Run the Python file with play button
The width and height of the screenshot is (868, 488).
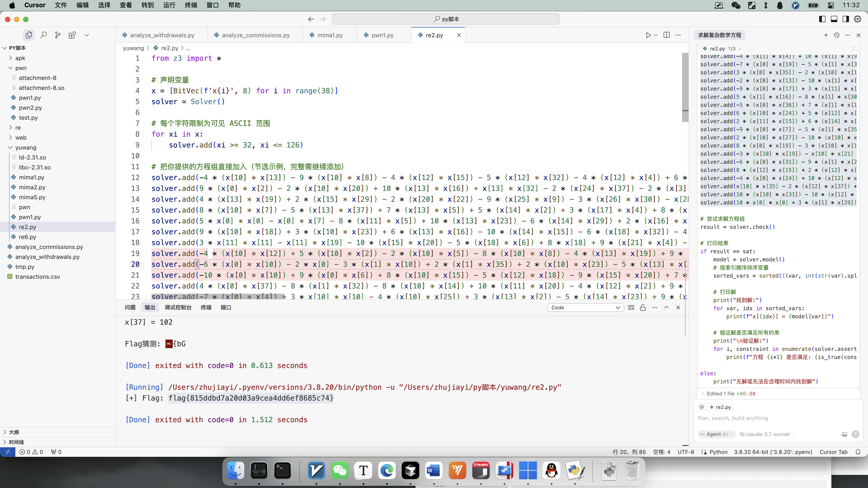648,35
